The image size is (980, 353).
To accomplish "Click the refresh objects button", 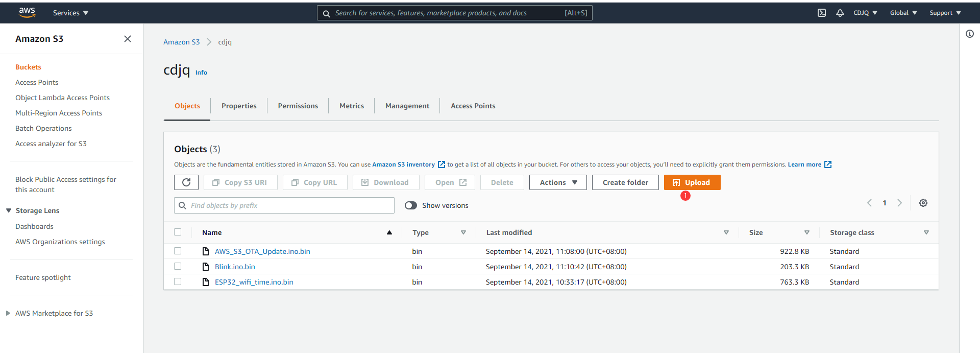I will point(186,182).
